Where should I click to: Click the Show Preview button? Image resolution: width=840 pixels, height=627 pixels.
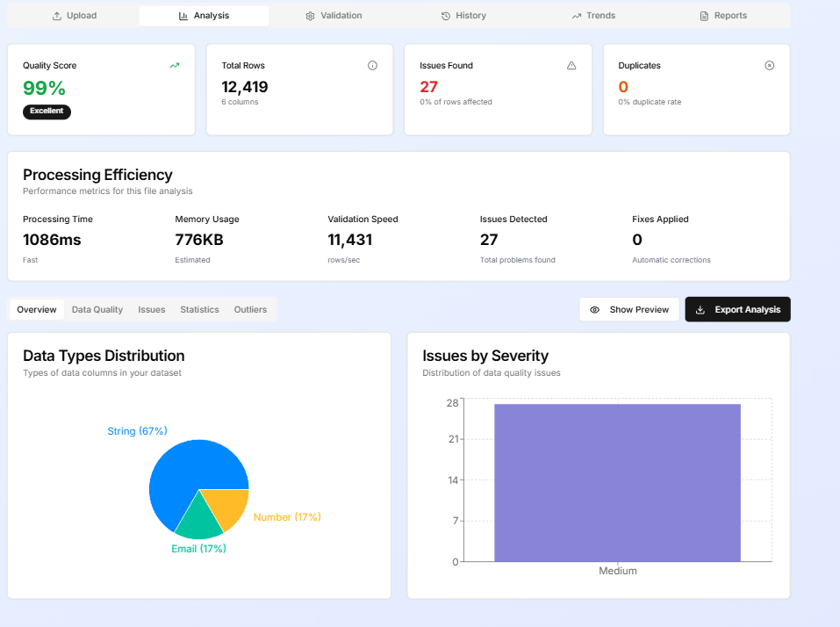coord(628,309)
